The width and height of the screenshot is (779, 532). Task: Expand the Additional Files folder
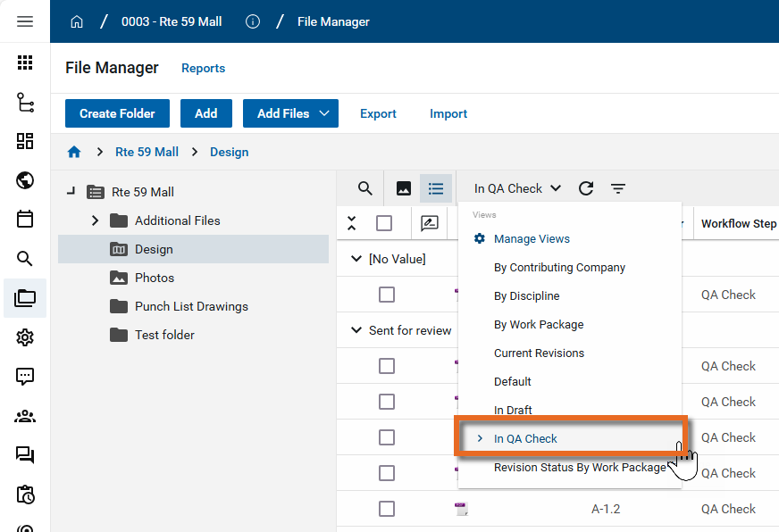coord(96,220)
